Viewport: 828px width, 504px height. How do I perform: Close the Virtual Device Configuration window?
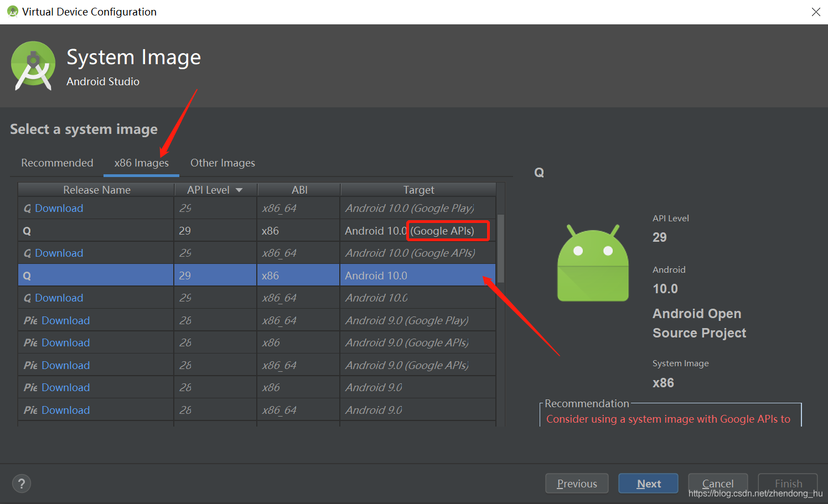816,12
